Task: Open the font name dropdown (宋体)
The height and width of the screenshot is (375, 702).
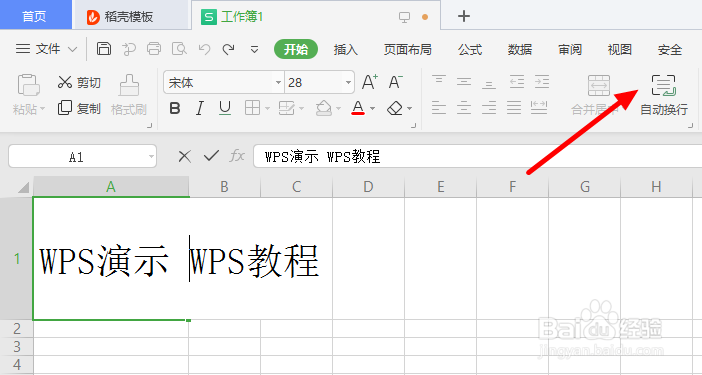Action: [x=278, y=82]
